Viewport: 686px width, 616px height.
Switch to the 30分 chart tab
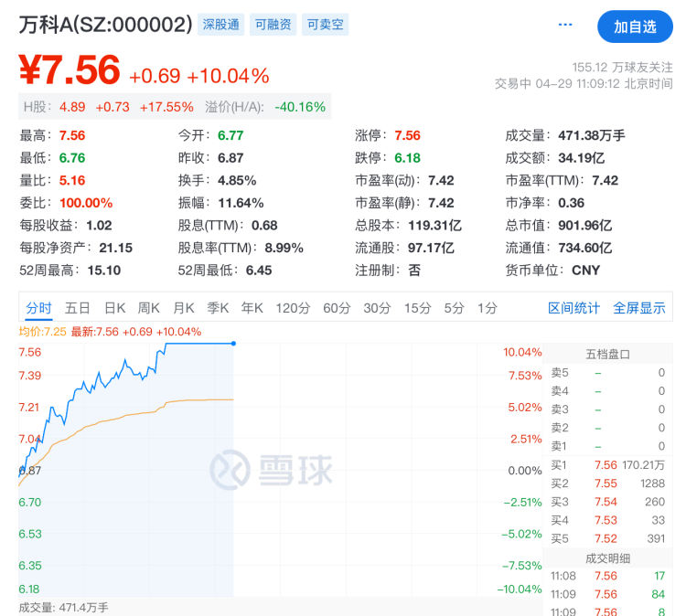(x=377, y=308)
